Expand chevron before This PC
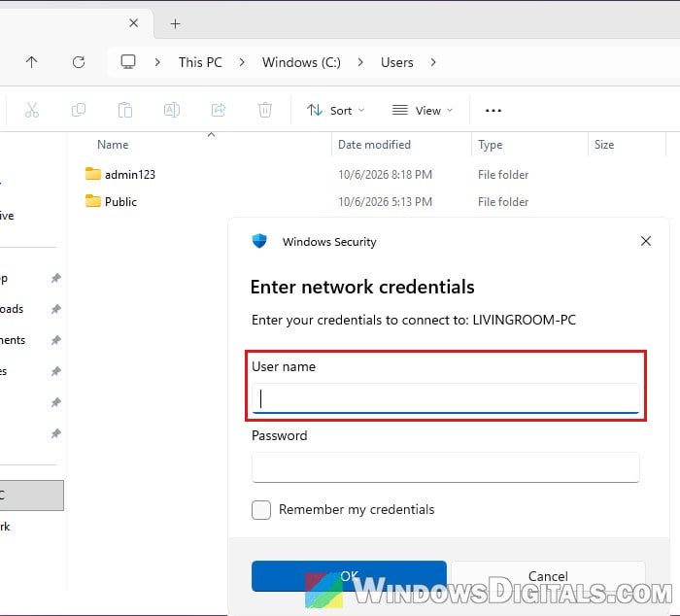This screenshot has width=680, height=616. click(157, 62)
